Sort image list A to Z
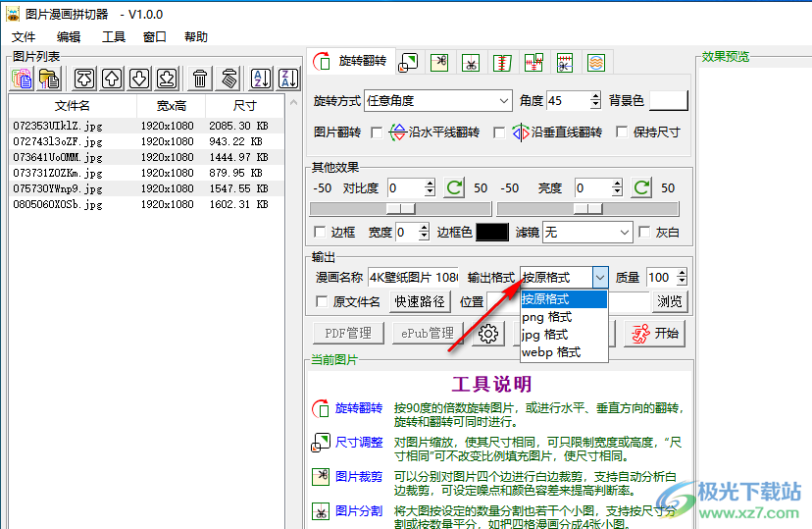Image resolution: width=812 pixels, height=529 pixels. [261, 79]
